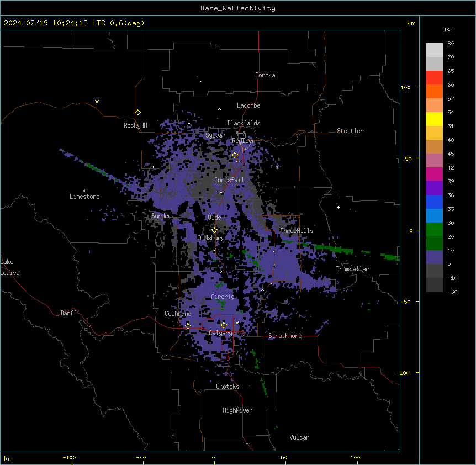Click the km unit label at bottom-left
Image resolution: width=476 pixels, height=465 pixels.
[8, 459]
